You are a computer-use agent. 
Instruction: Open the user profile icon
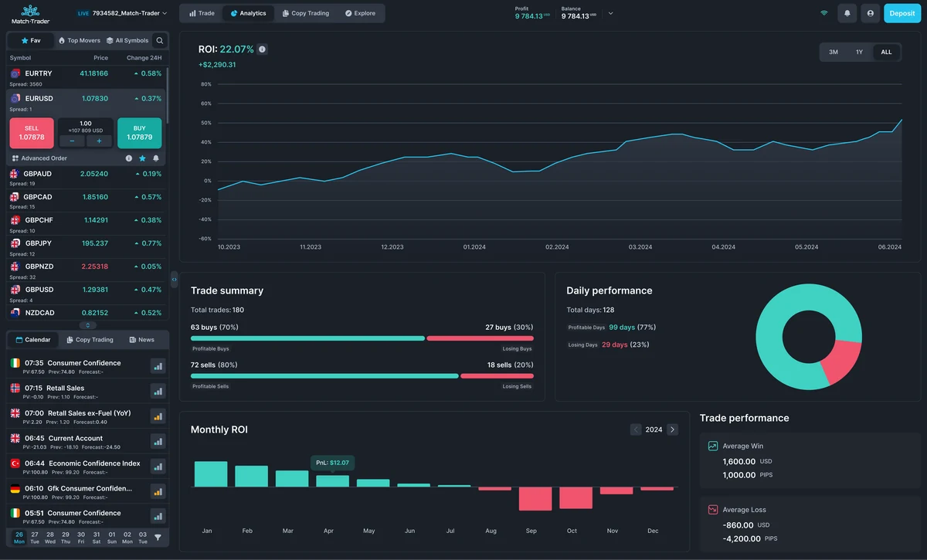[x=871, y=13]
